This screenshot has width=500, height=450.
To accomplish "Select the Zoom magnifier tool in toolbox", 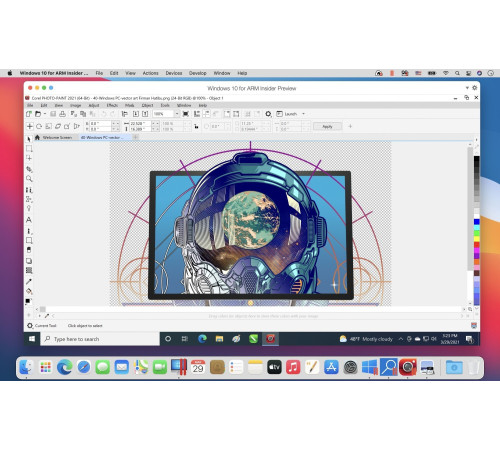I will pyautogui.click(x=29, y=179).
